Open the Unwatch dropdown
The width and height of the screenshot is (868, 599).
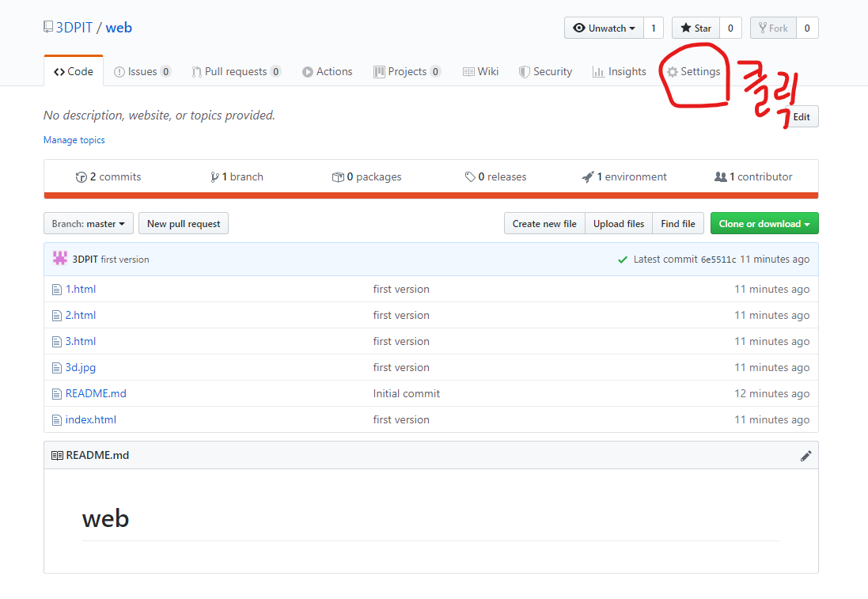click(604, 28)
